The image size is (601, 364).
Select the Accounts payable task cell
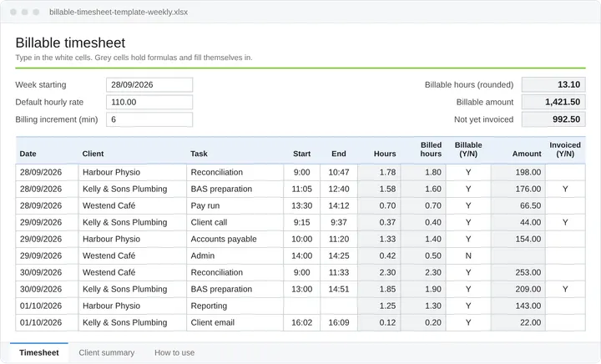235,239
